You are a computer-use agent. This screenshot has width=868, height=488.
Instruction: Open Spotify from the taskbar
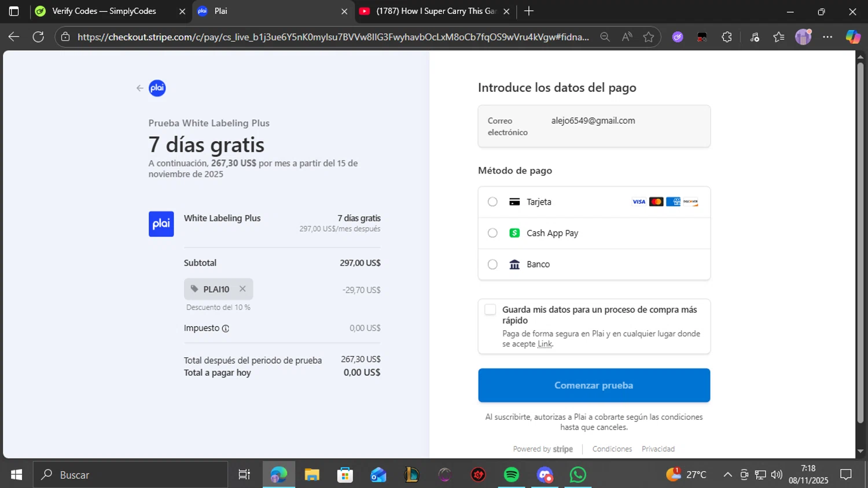tap(512, 475)
